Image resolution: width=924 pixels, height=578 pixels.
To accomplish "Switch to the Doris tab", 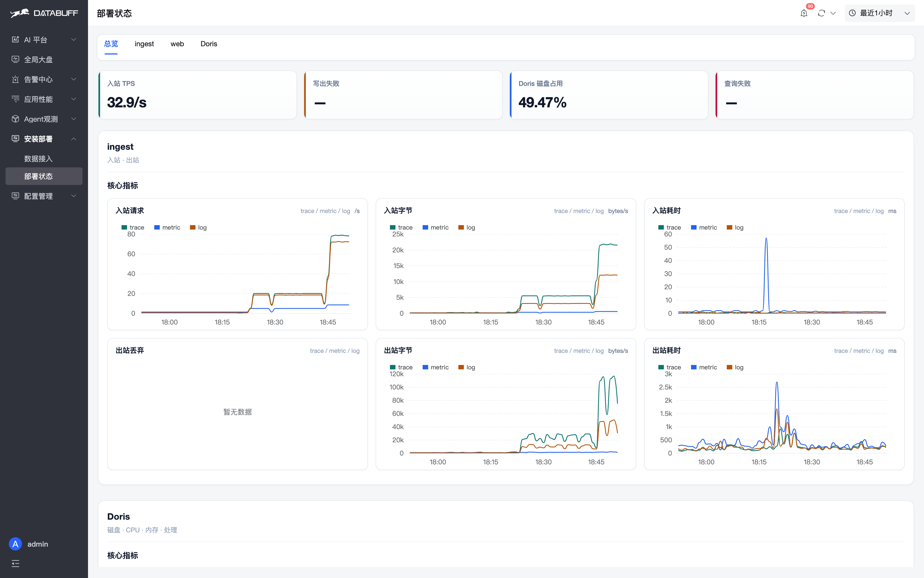I will pos(209,44).
